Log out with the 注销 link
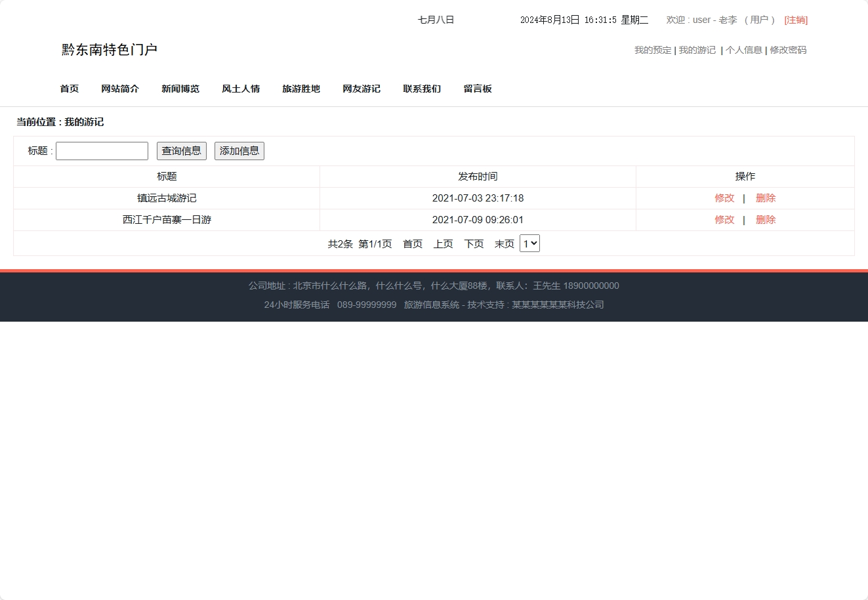Screen dimensions: 868x600 click(796, 20)
